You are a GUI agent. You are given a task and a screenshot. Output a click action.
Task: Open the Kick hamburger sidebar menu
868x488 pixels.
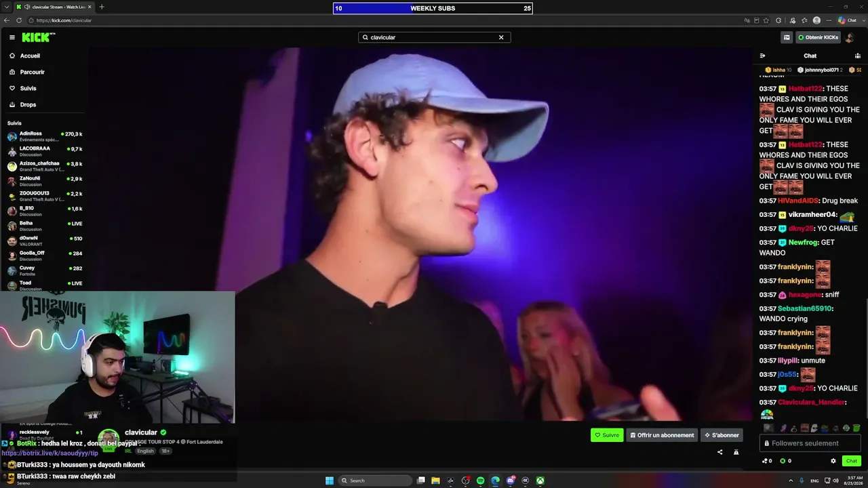tap(12, 37)
